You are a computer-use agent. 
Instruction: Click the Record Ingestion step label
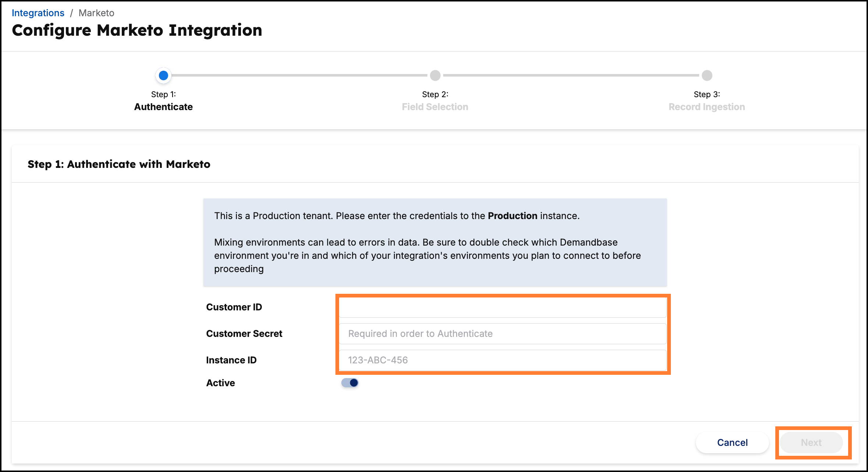(707, 107)
